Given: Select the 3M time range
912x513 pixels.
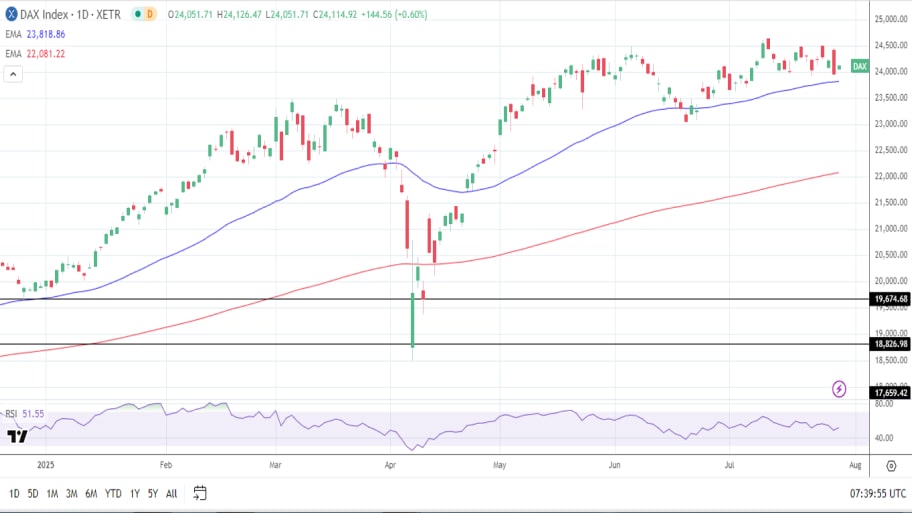Looking at the screenshot, I should [x=72, y=493].
